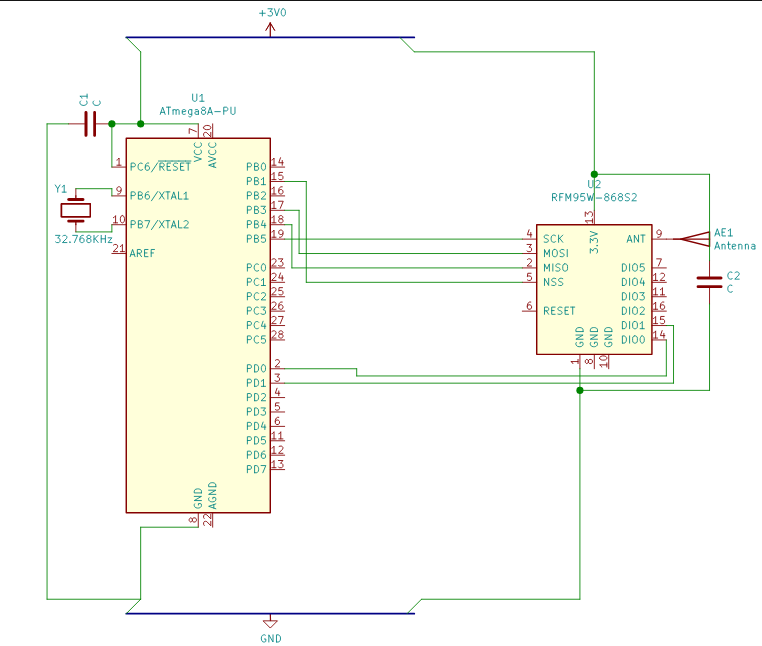Click the 32.768KHz crystal value text
Image resolution: width=762 pixels, height=646 pixels.
[84, 239]
